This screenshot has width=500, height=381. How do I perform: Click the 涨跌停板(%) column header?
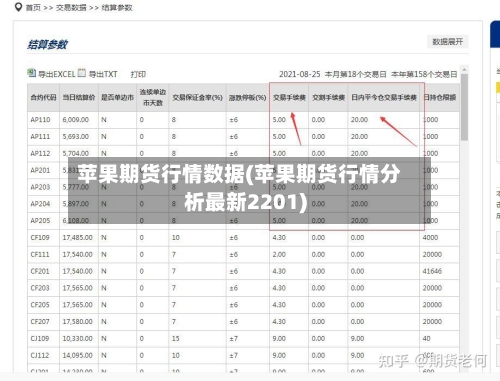pos(247,97)
